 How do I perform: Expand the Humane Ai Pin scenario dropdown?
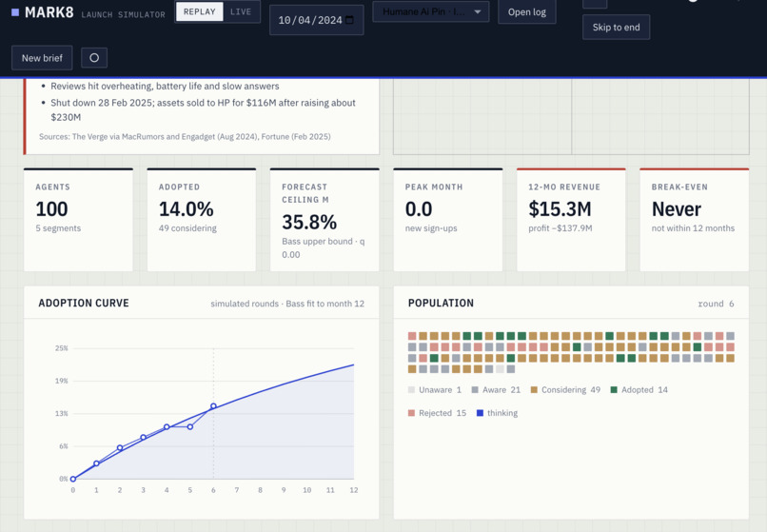[430, 11]
